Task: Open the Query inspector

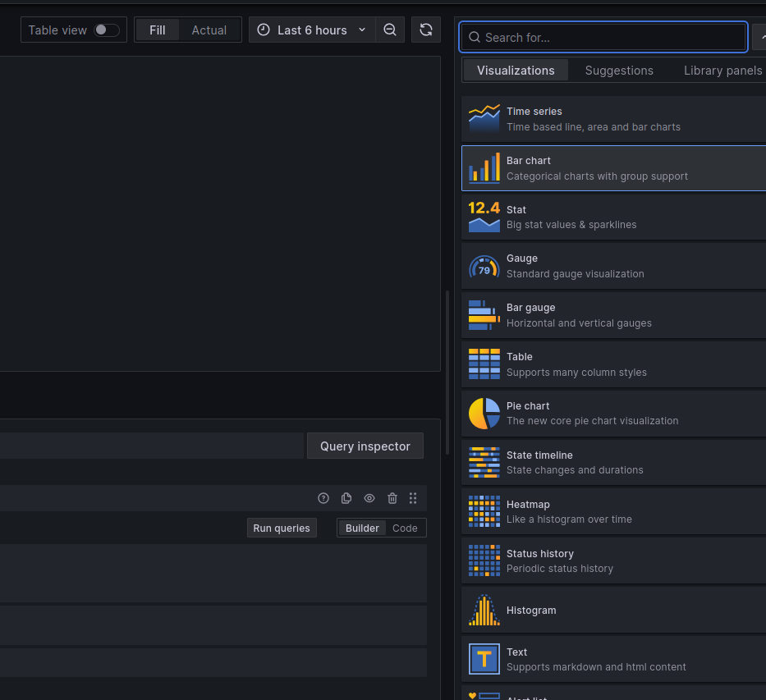Action: (365, 446)
